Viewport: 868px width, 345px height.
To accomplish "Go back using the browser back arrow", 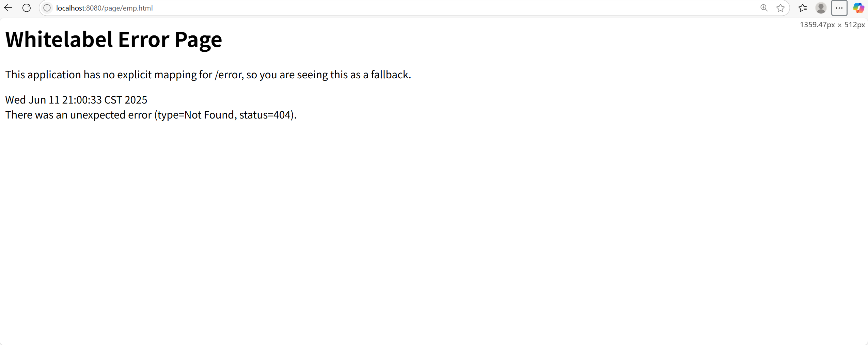I will (x=8, y=8).
